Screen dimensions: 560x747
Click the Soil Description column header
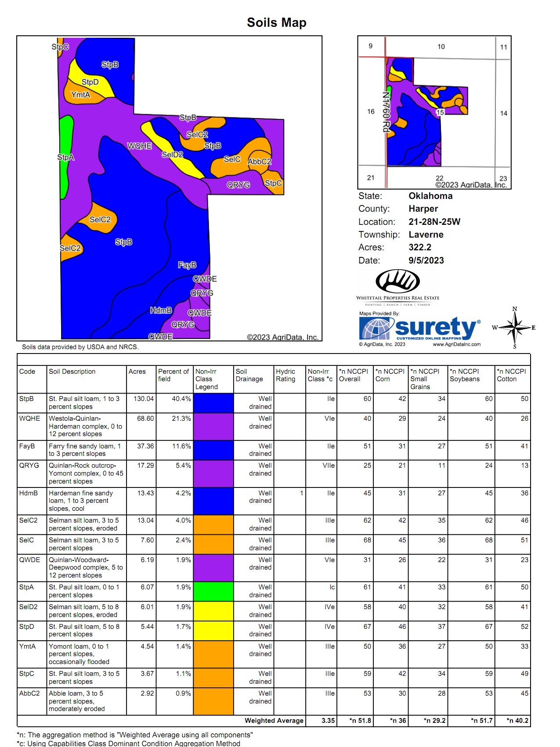[72, 372]
